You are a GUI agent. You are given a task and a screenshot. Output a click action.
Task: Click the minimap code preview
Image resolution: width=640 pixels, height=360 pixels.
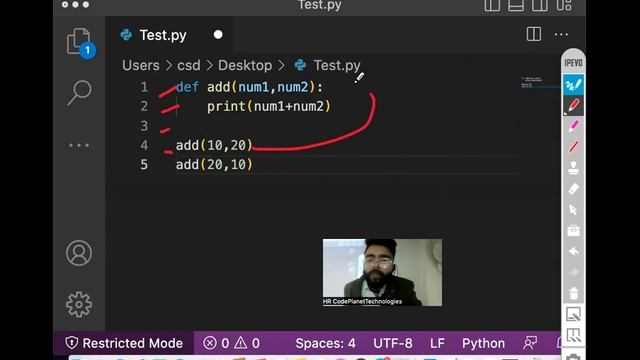pos(531,82)
